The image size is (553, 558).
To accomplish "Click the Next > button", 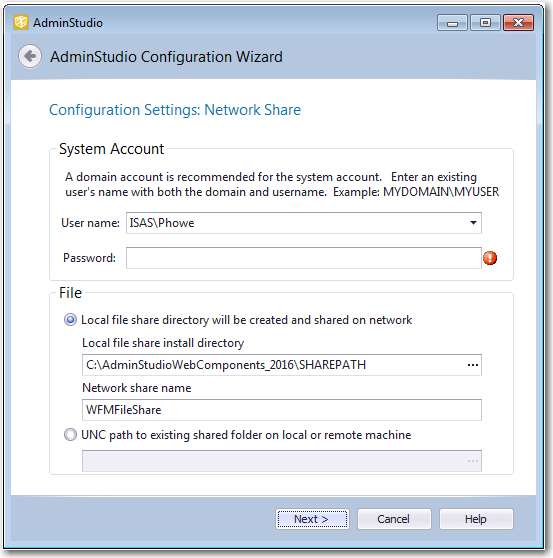I will point(312,519).
